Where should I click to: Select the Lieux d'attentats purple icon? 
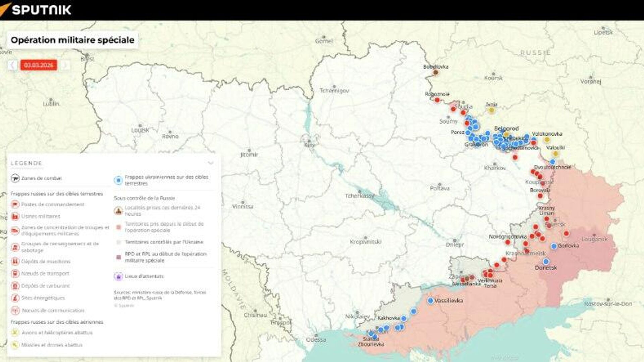(118, 276)
